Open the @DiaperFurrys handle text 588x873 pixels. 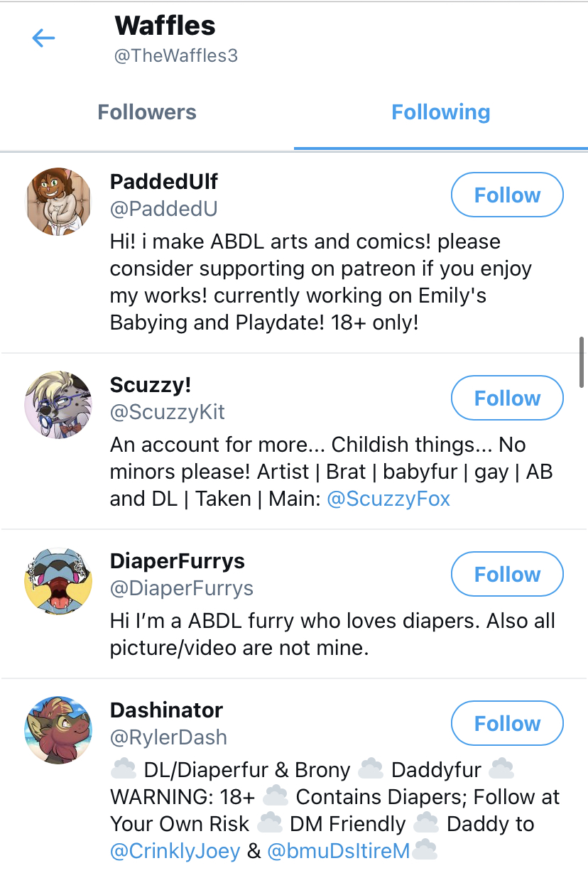pyautogui.click(x=182, y=588)
